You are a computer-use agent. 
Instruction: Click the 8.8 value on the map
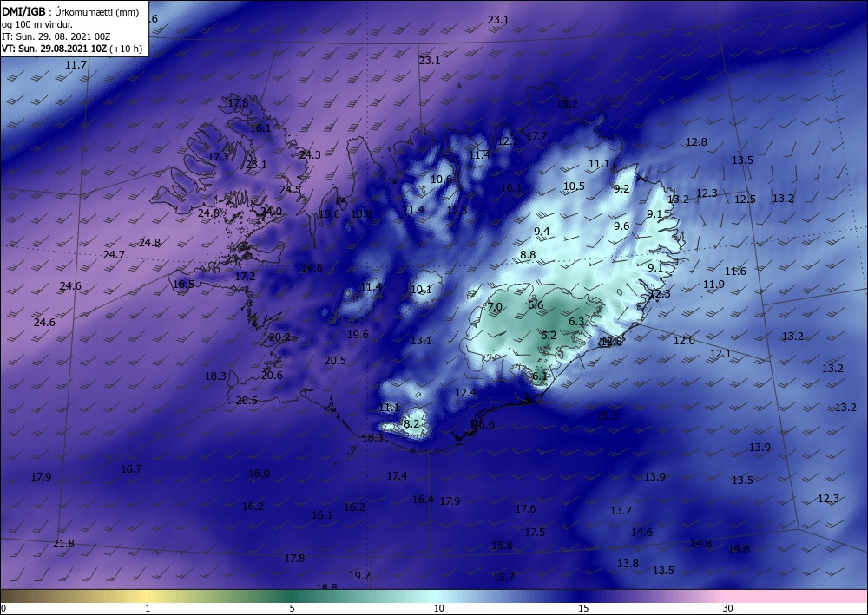click(x=528, y=254)
